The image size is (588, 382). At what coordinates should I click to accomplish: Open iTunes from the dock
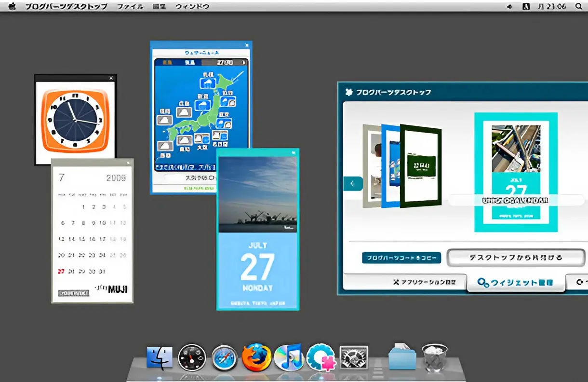click(x=288, y=358)
